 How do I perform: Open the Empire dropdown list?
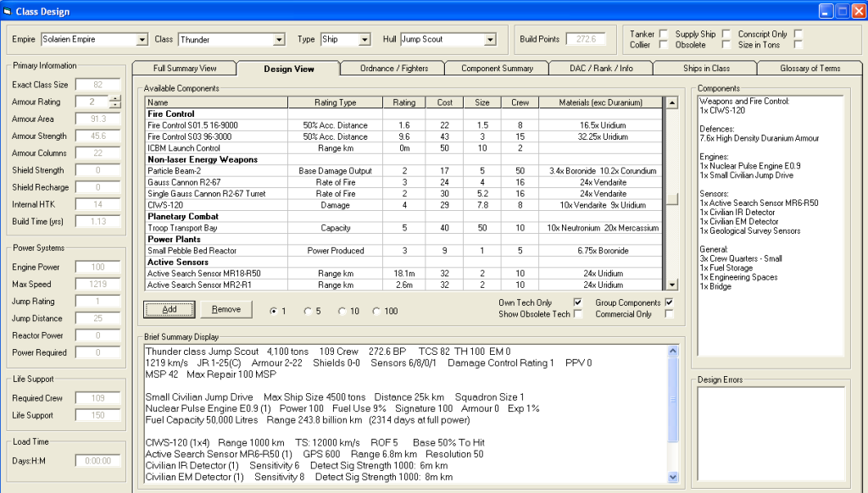point(141,40)
